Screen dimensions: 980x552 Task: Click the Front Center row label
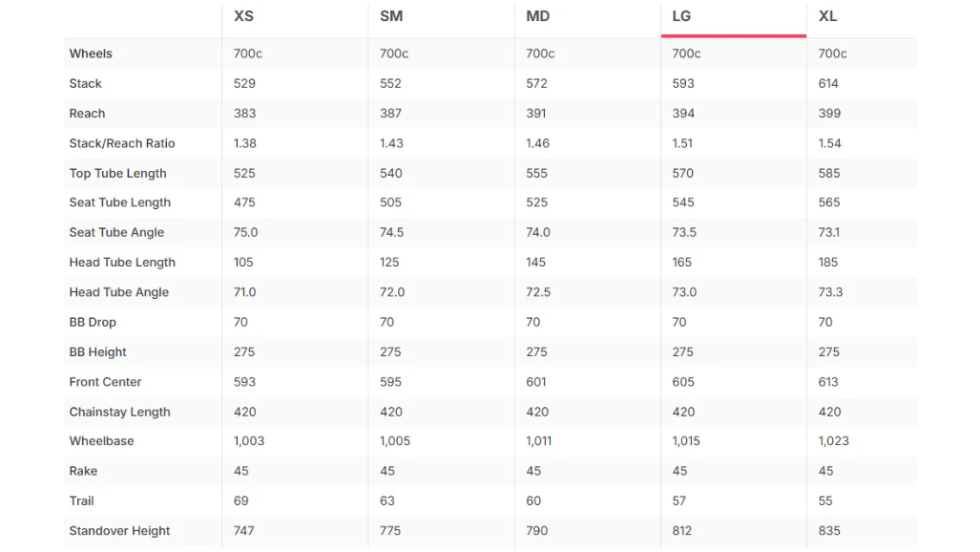tap(105, 382)
